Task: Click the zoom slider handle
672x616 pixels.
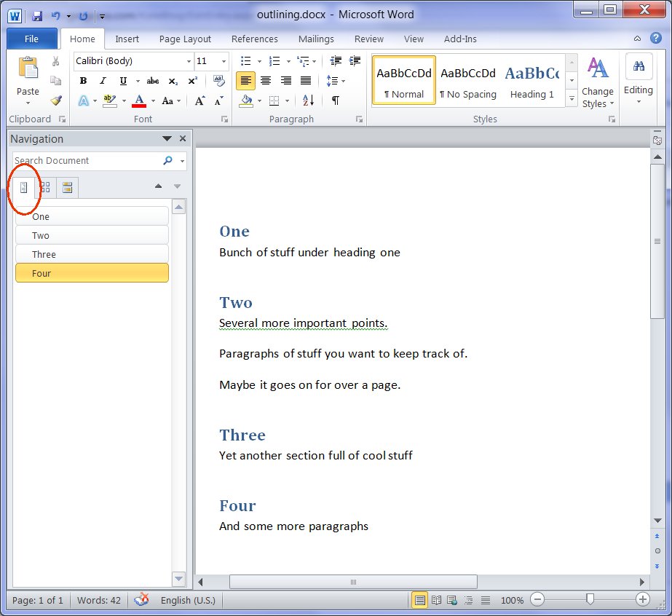Action: pos(590,599)
